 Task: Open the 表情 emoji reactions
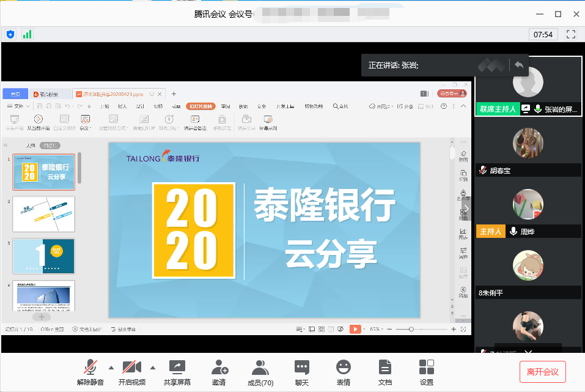[x=344, y=372]
